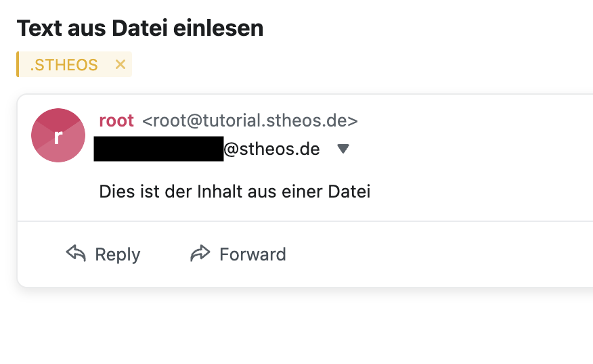
Task: Click the yellow stripe on the .STHEOS label
Action: pyautogui.click(x=18, y=64)
